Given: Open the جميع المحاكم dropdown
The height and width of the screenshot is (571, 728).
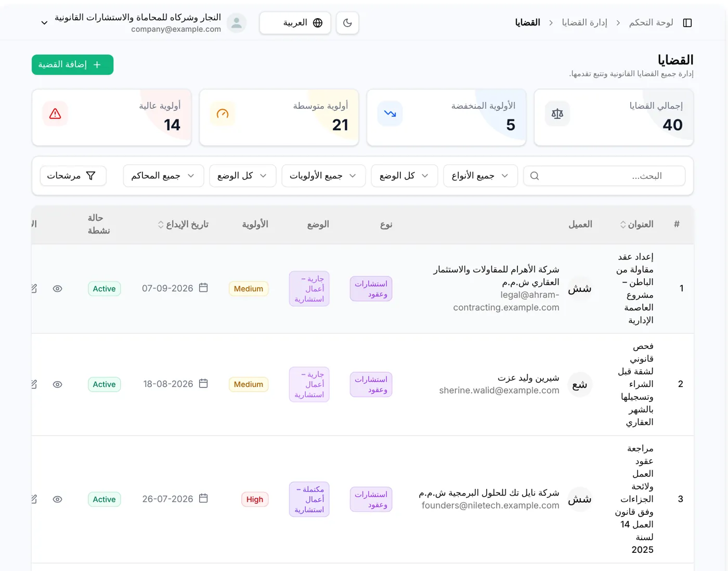Looking at the screenshot, I should [x=163, y=176].
